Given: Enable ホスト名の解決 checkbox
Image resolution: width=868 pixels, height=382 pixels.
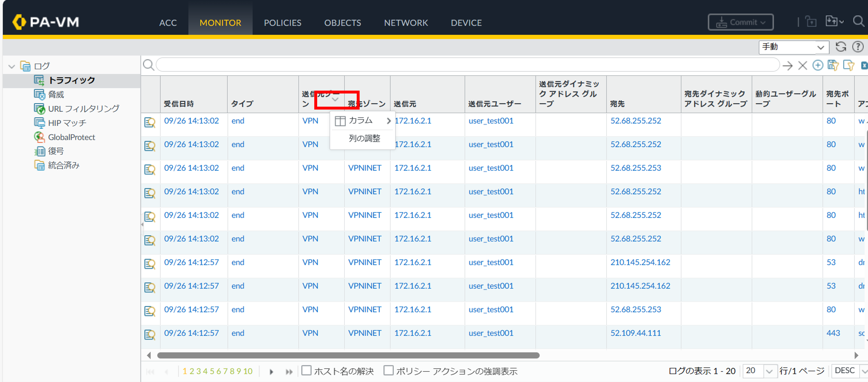Looking at the screenshot, I should [x=306, y=370].
